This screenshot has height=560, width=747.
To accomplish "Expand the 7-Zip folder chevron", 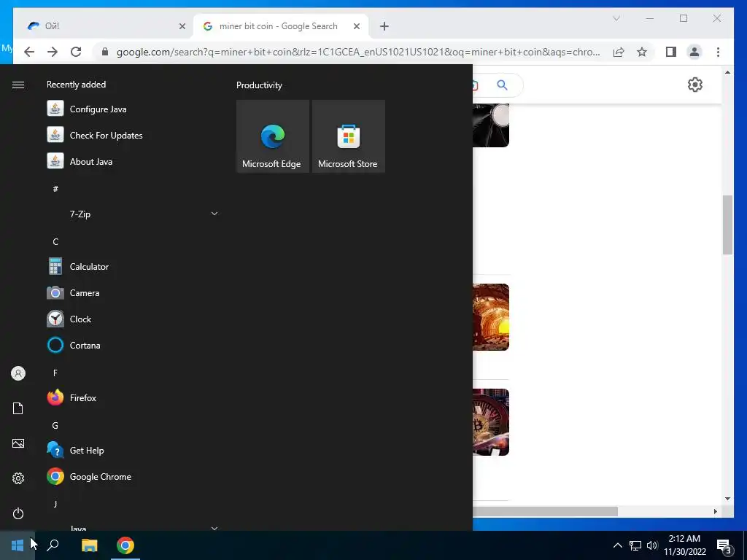I will pos(214,214).
